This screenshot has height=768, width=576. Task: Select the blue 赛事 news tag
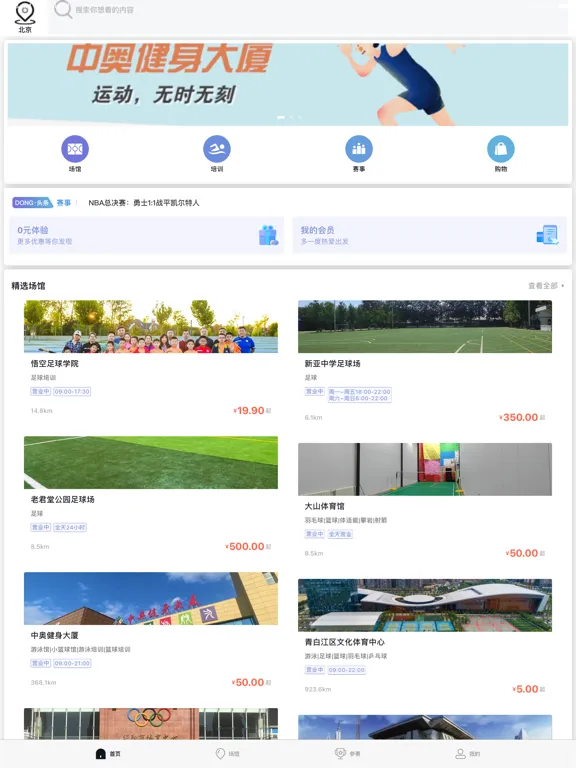(64, 203)
